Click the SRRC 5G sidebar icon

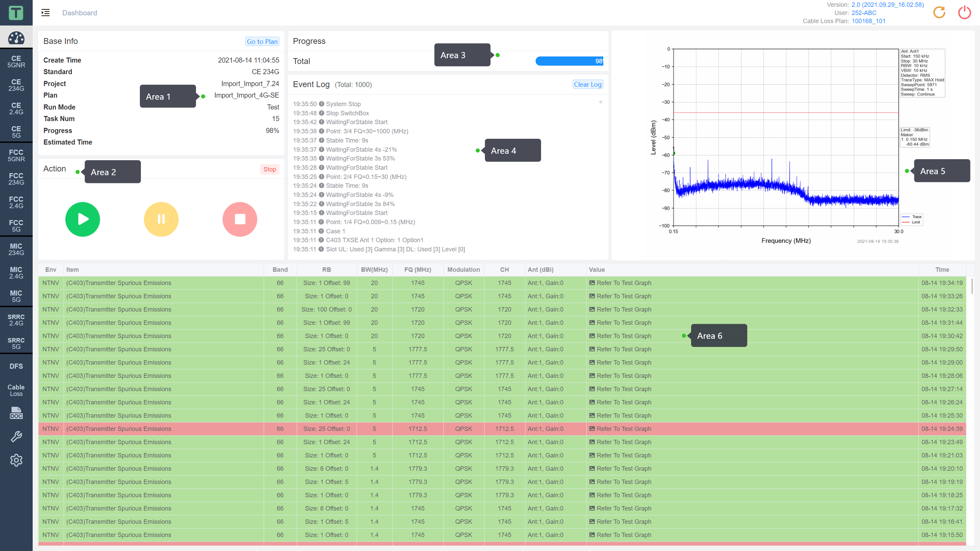(x=16, y=343)
